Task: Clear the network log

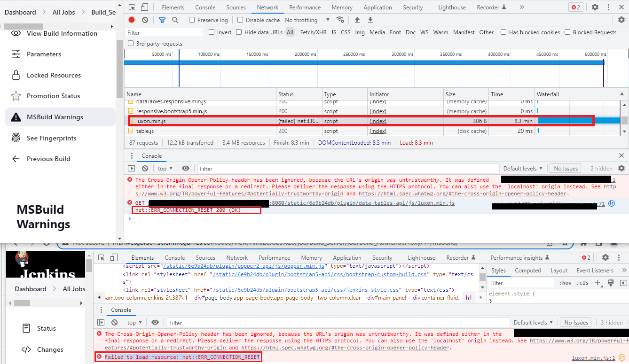Action: pos(145,20)
